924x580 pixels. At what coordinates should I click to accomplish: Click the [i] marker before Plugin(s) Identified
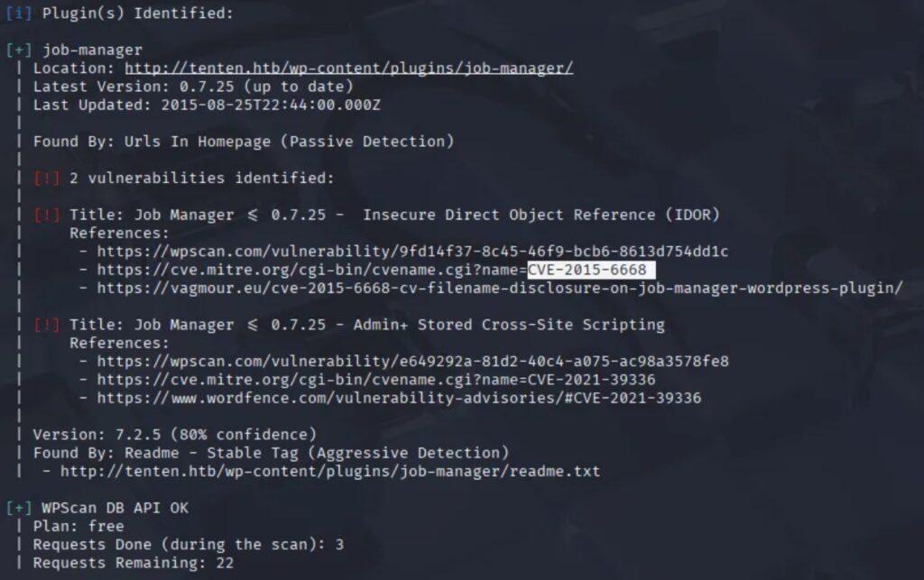(x=19, y=13)
